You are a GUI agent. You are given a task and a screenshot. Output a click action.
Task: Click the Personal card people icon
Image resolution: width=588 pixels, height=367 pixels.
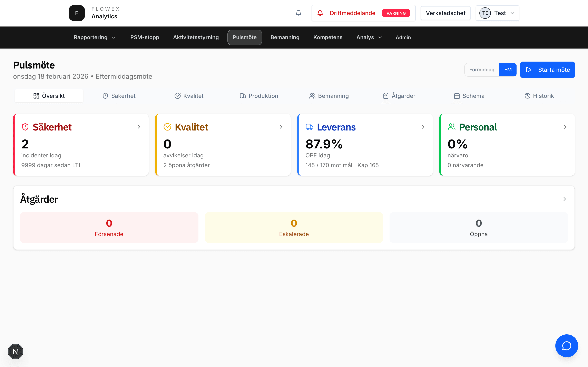[451, 127]
